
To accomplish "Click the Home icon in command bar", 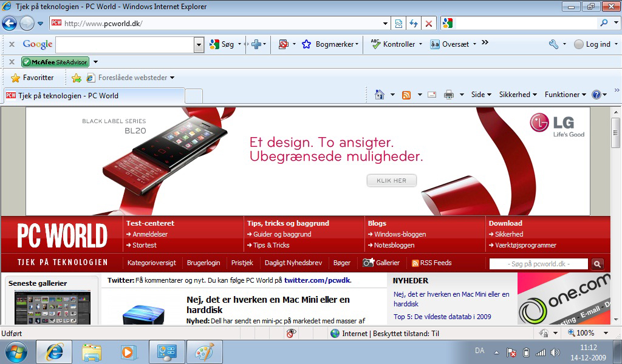I will coord(380,95).
